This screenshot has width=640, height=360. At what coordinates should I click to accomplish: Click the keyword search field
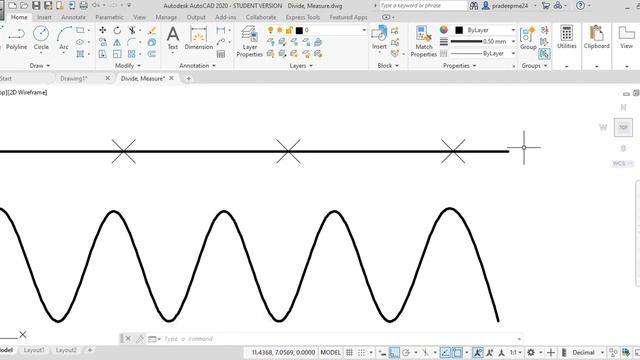pos(423,6)
